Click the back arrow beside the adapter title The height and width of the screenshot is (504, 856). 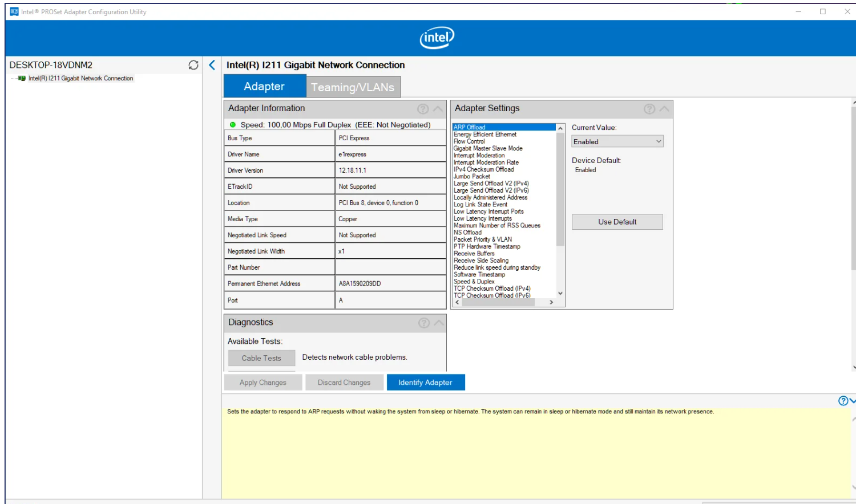(212, 65)
